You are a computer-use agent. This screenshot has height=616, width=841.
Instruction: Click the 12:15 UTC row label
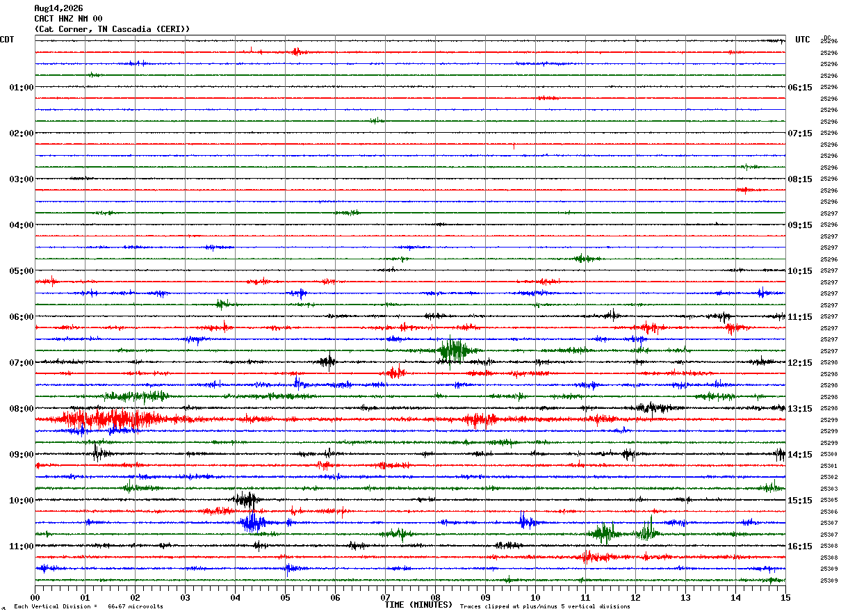pyautogui.click(x=800, y=363)
